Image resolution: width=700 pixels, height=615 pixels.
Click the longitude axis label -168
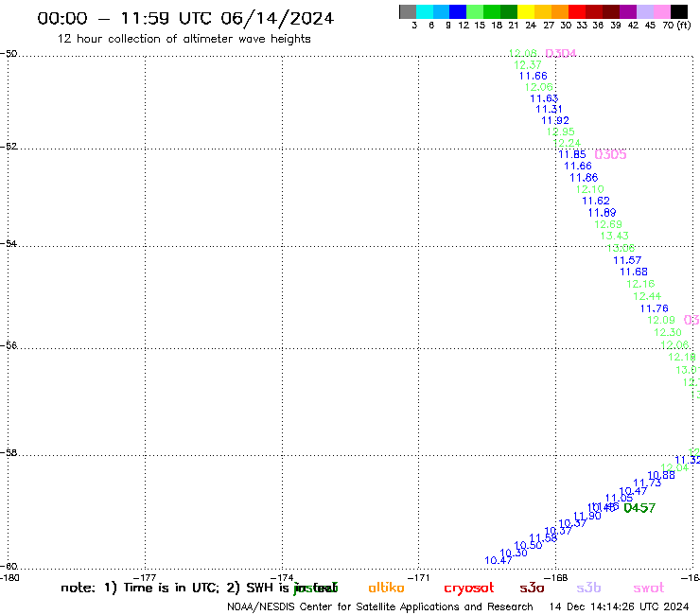coord(556,577)
